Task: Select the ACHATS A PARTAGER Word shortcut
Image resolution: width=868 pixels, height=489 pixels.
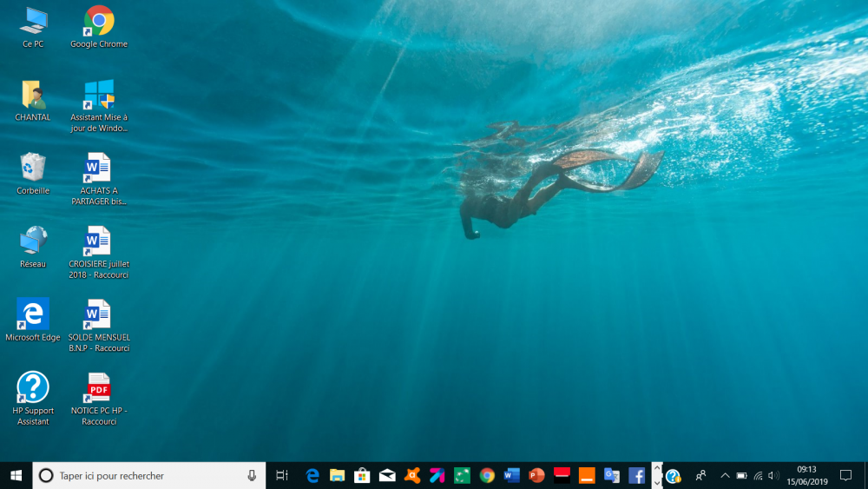Action: point(99,180)
